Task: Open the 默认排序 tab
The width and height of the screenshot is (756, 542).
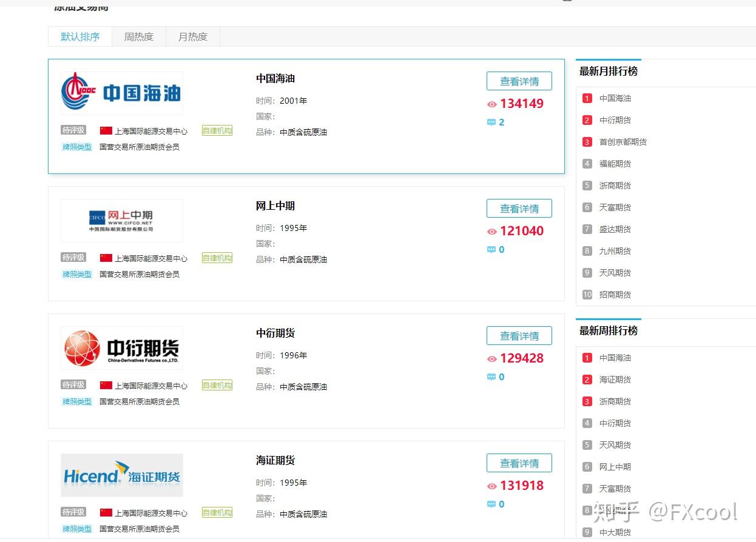Action: (x=80, y=36)
